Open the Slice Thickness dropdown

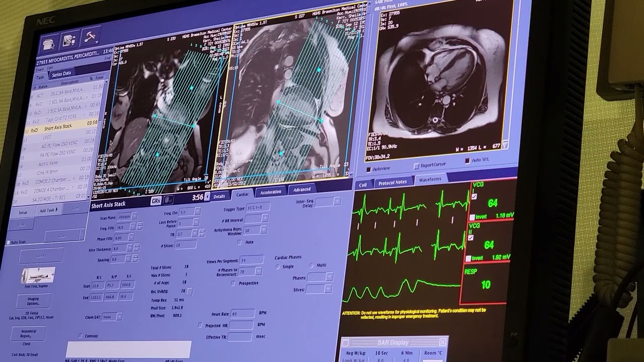pos(130,248)
